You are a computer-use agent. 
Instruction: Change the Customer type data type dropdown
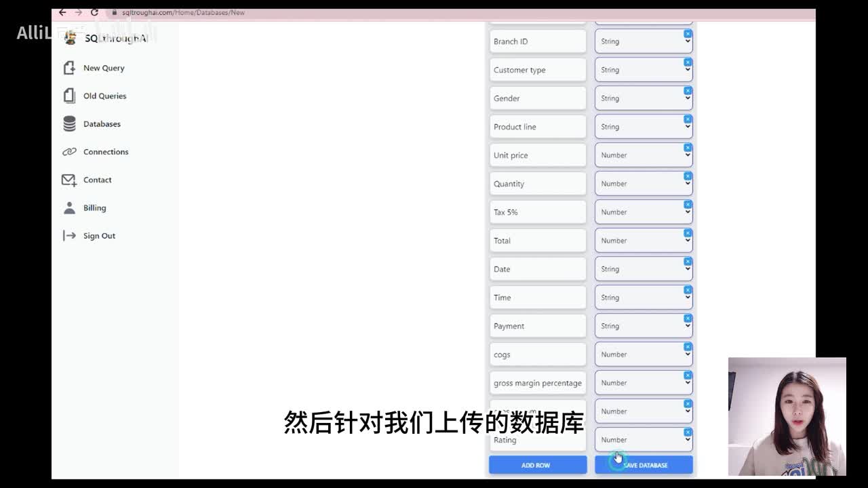click(x=642, y=70)
